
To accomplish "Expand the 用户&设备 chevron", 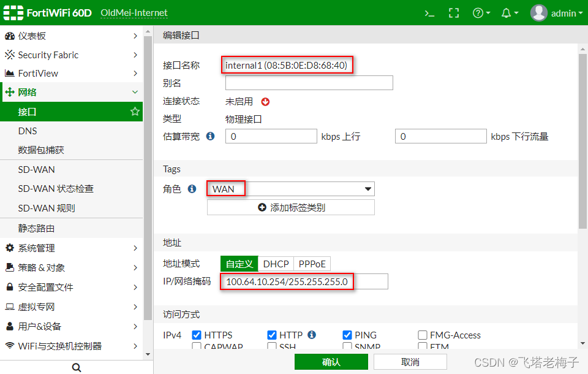I will [x=135, y=326].
